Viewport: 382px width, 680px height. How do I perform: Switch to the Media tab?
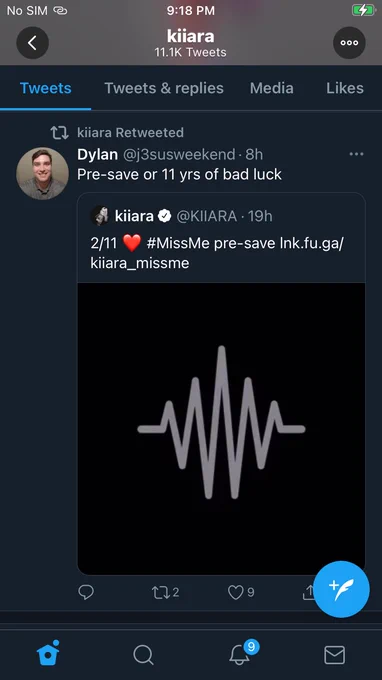tap(271, 88)
